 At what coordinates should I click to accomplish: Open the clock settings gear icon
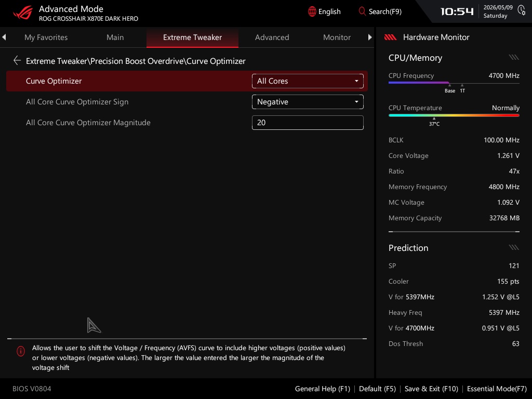(522, 10)
